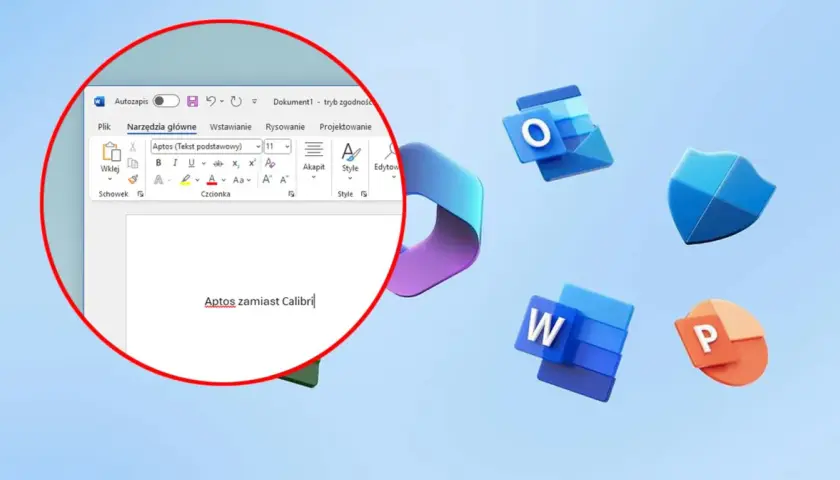Open the Plik menu tab

click(104, 127)
